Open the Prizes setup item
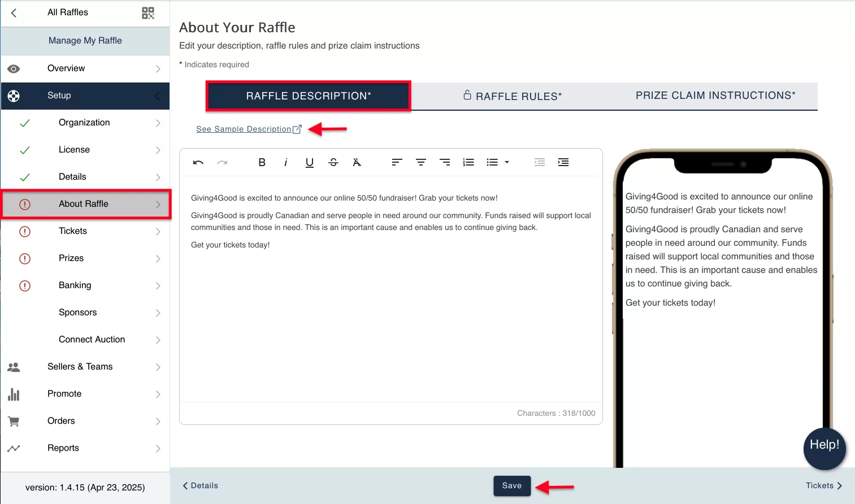The image size is (855, 504). click(x=85, y=258)
